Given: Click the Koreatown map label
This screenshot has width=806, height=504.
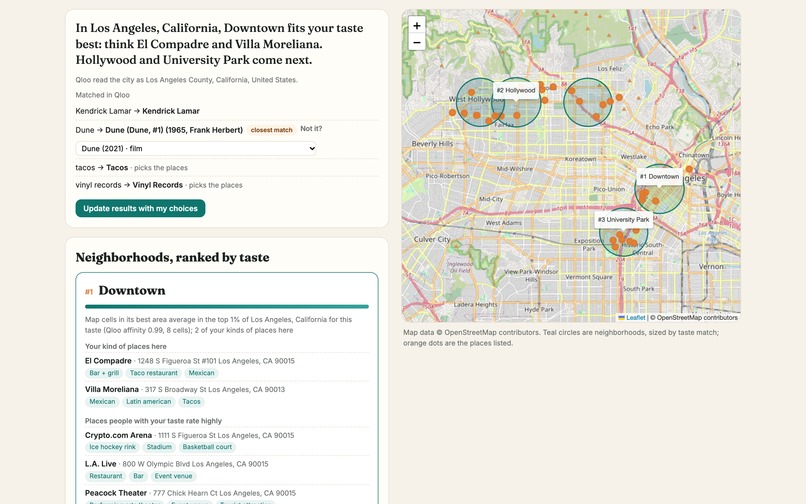Looking at the screenshot, I should click(580, 159).
